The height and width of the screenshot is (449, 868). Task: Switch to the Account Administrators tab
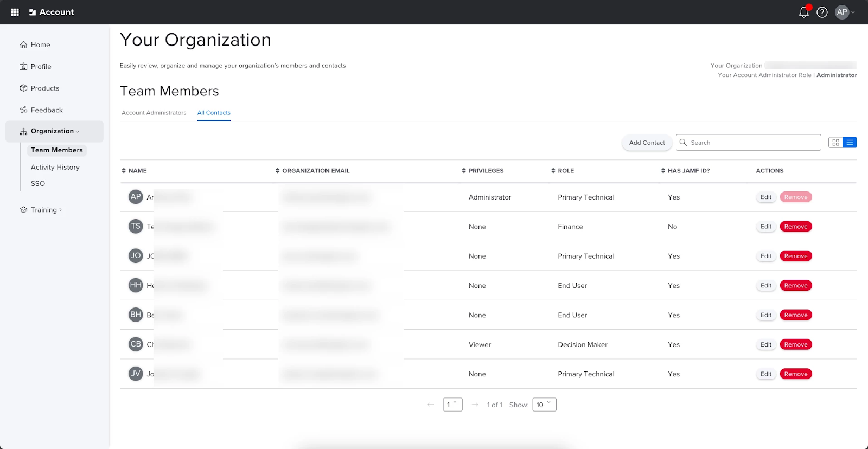(154, 113)
